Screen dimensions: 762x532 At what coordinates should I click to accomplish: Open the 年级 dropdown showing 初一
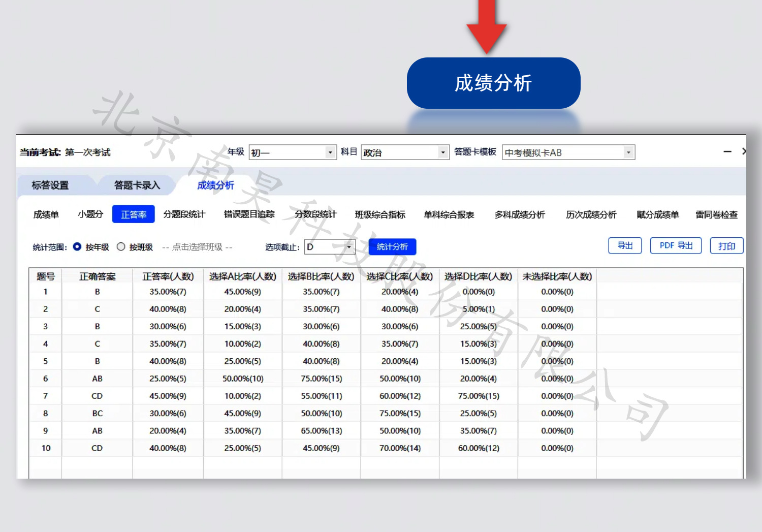click(x=293, y=152)
